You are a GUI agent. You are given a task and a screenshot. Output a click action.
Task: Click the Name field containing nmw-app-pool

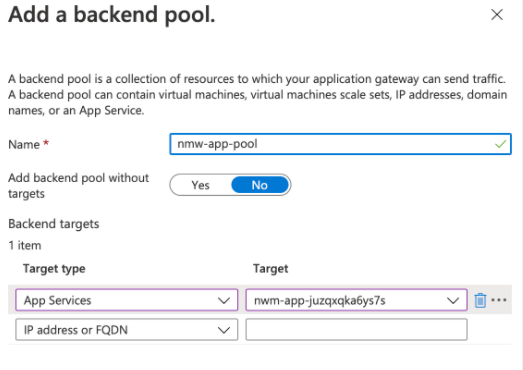[341, 144]
